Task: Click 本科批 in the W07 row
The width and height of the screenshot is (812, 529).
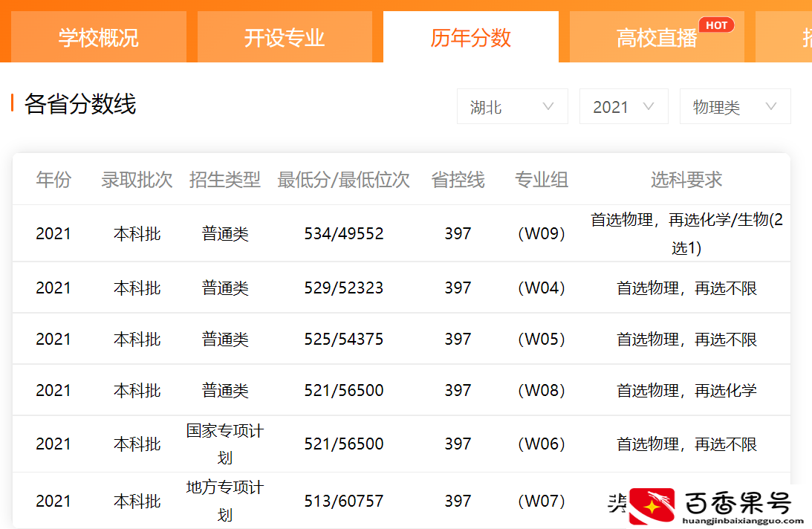Action: click(137, 501)
